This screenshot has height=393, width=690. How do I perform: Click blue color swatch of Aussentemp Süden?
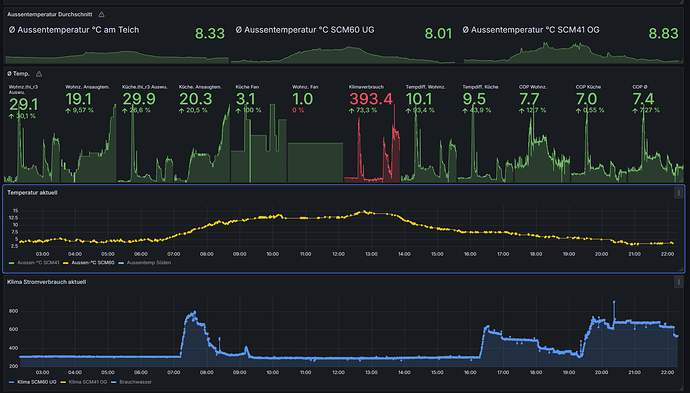coord(121,263)
